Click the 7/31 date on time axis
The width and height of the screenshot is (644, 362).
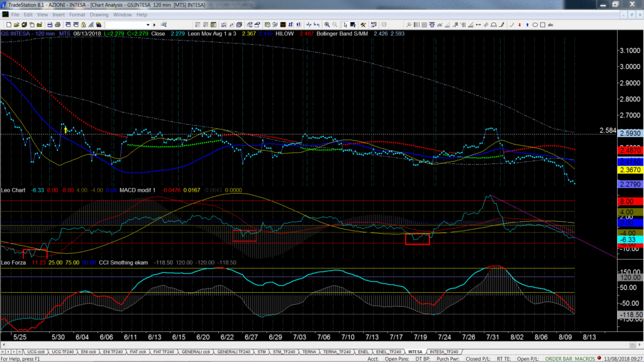click(x=492, y=337)
